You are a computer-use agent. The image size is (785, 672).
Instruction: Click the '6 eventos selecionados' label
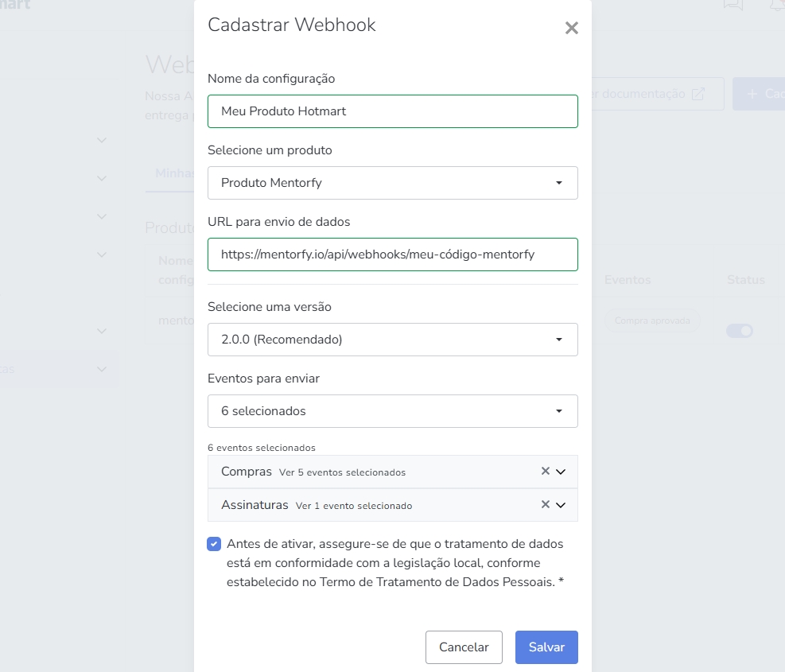tap(262, 448)
